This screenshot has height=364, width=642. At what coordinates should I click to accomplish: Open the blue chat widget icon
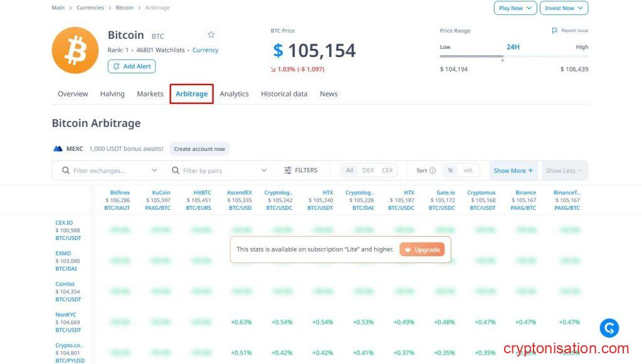(x=609, y=328)
